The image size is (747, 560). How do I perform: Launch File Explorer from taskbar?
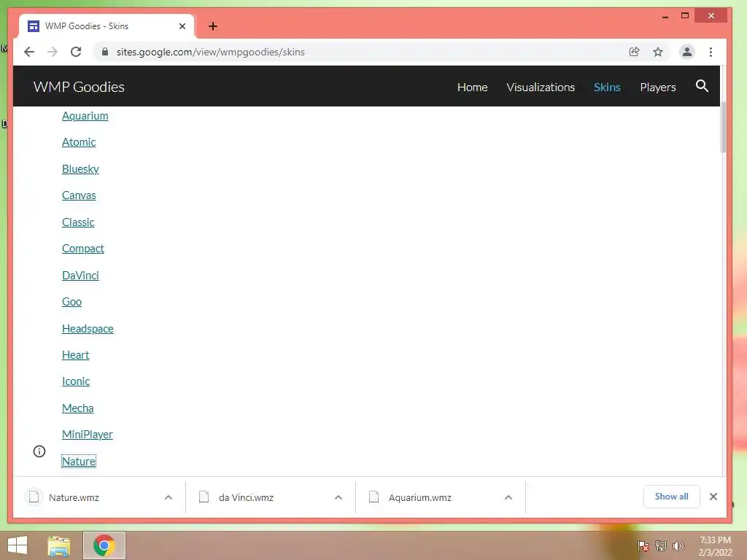59,545
